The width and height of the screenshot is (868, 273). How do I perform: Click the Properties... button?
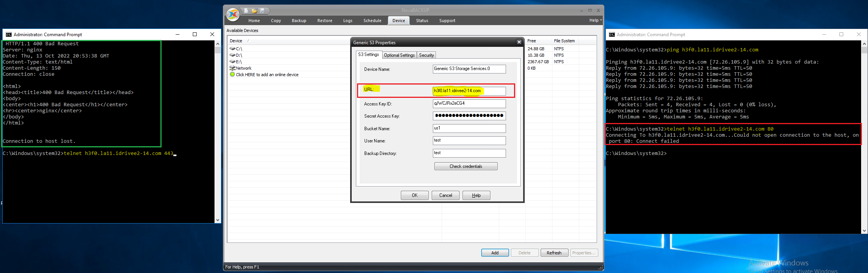coord(584,253)
